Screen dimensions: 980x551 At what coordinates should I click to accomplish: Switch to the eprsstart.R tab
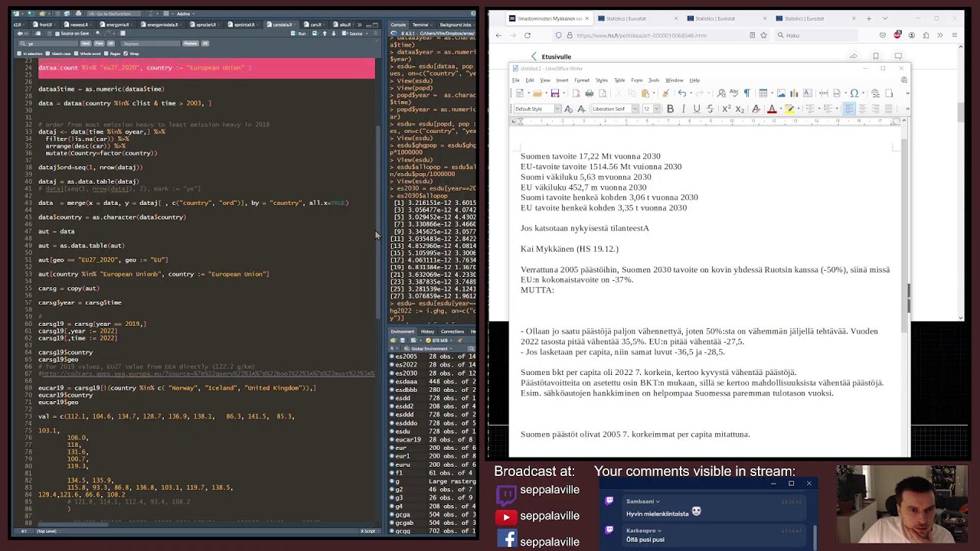click(205, 24)
